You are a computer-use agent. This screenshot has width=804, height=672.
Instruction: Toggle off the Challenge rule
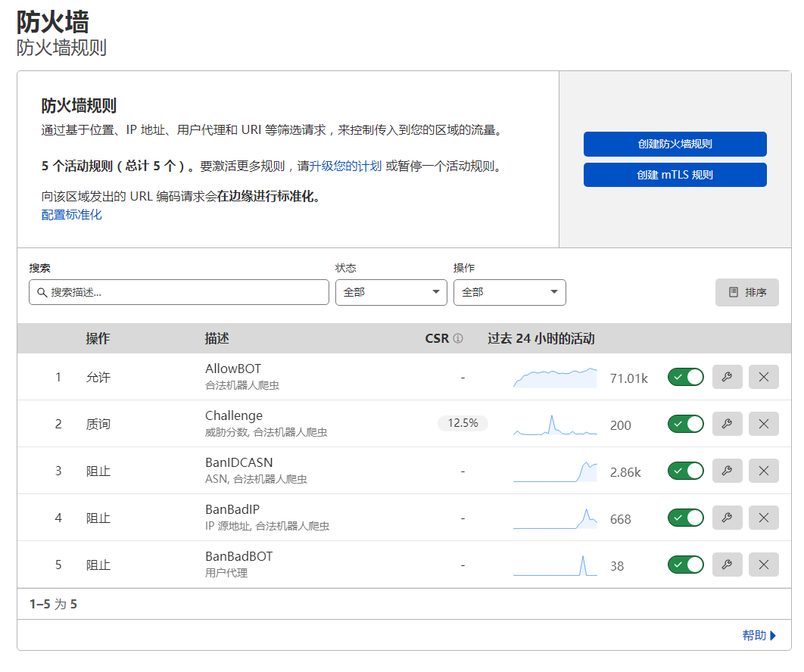686,424
